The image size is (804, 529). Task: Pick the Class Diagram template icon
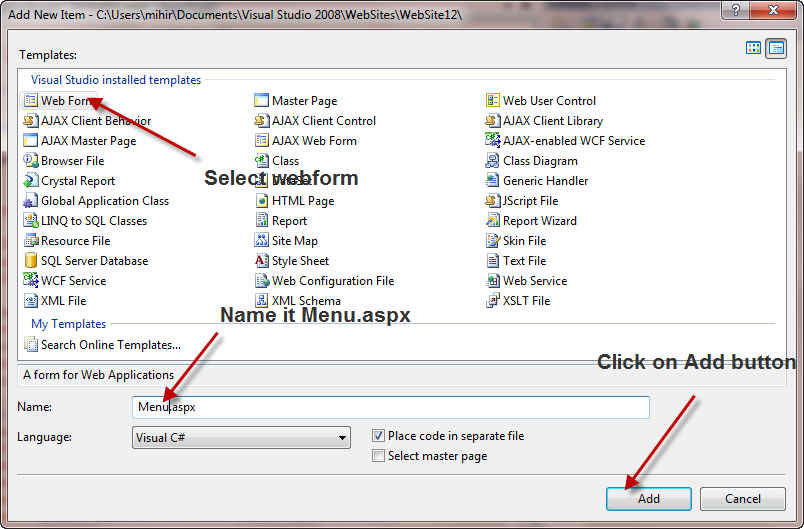pyautogui.click(x=492, y=160)
